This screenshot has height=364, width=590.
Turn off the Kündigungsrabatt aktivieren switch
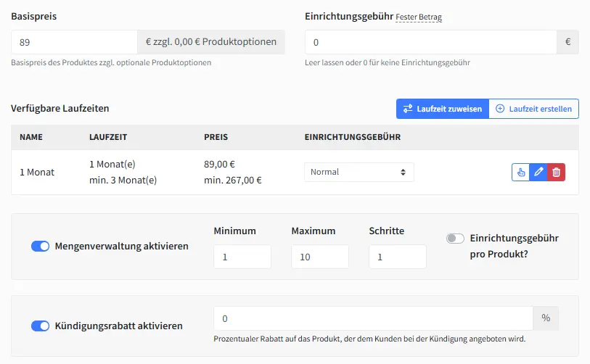coord(40,326)
